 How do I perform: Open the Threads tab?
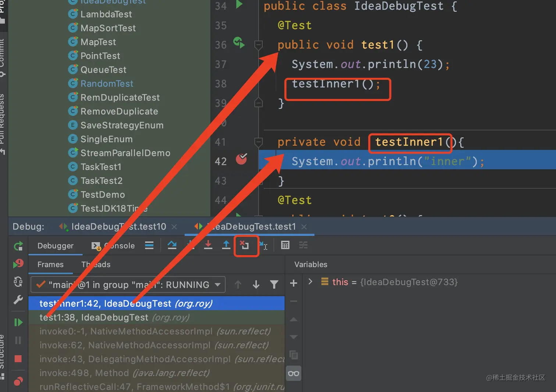(x=96, y=265)
